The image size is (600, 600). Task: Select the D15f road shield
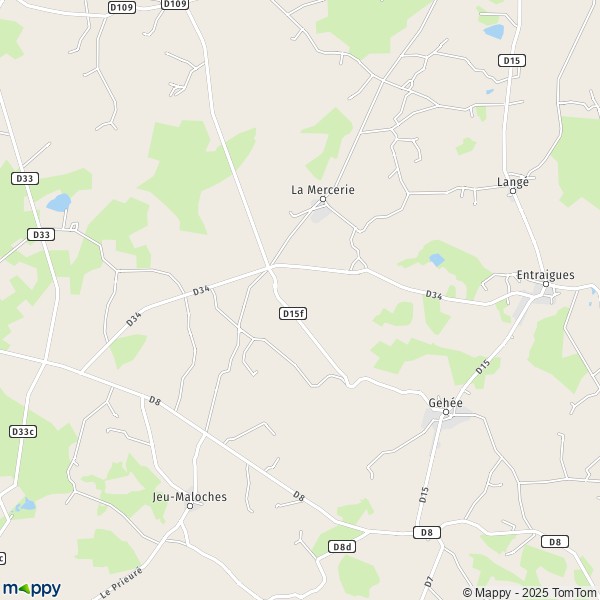coord(293,314)
